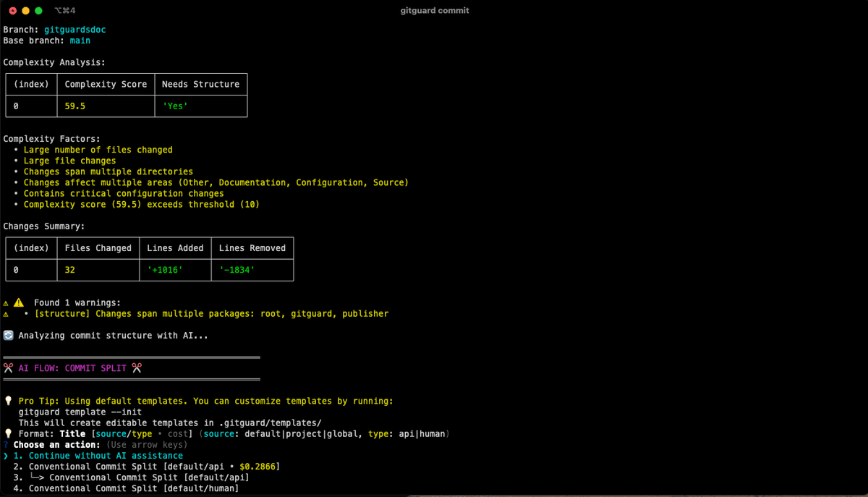The image size is (868, 497).
Task: Click the 'Files Changed' column header
Action: [98, 248]
